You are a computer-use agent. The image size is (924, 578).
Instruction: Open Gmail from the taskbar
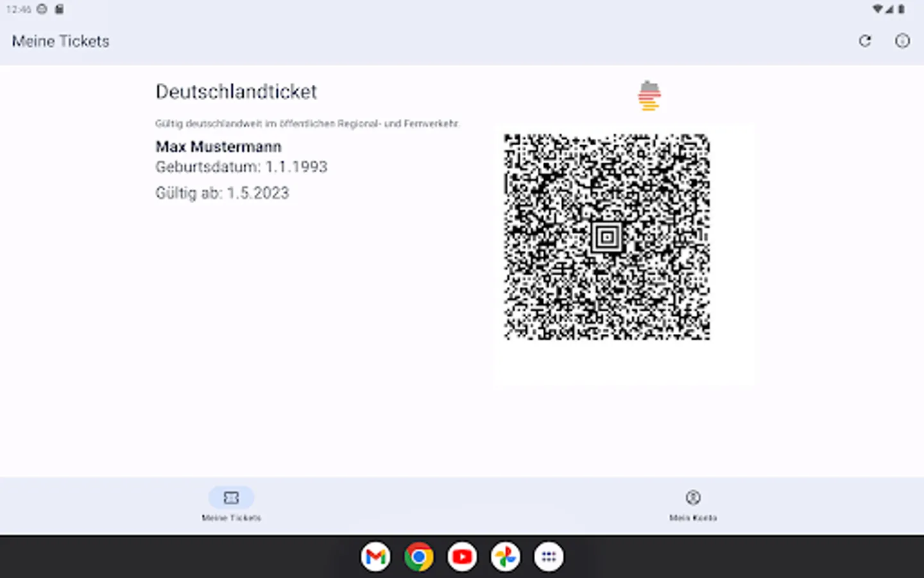375,557
